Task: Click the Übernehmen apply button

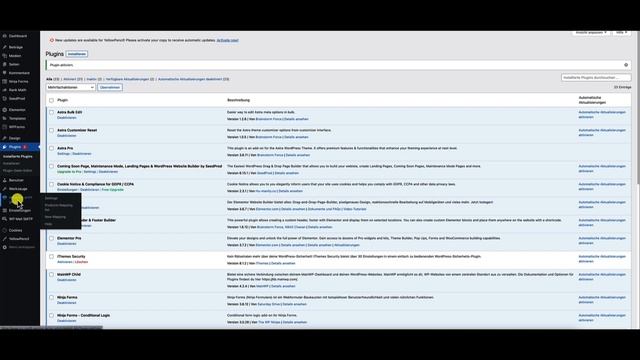Action: point(110,87)
